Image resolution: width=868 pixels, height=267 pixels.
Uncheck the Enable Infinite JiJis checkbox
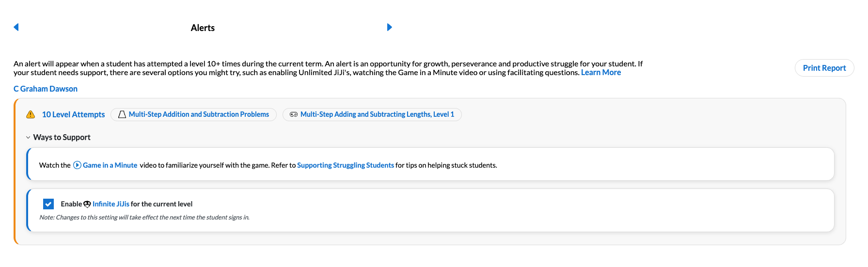point(48,204)
